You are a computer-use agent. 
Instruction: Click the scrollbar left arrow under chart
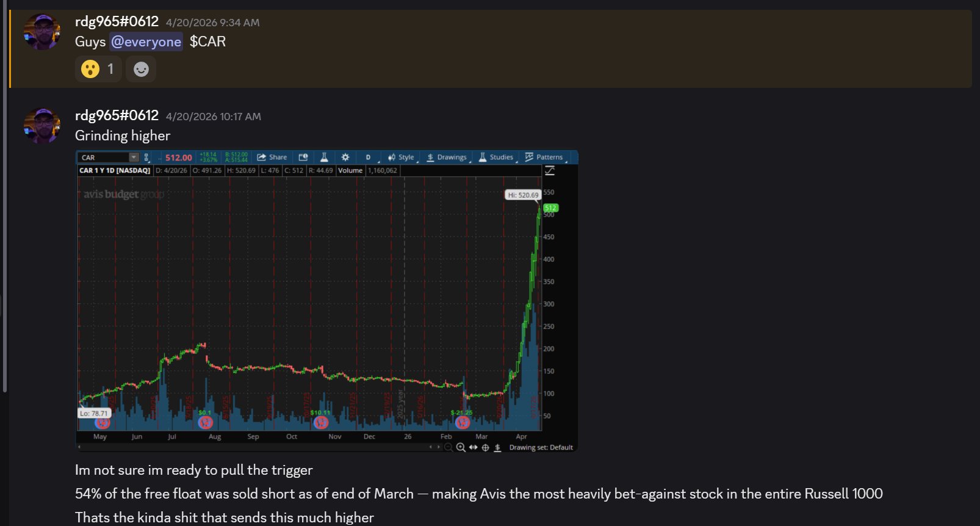(x=79, y=447)
